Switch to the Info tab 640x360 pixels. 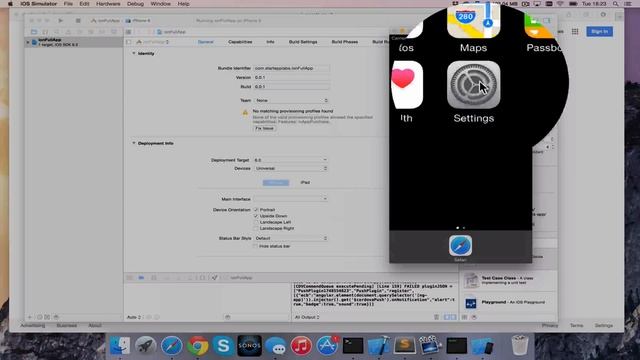[270, 42]
